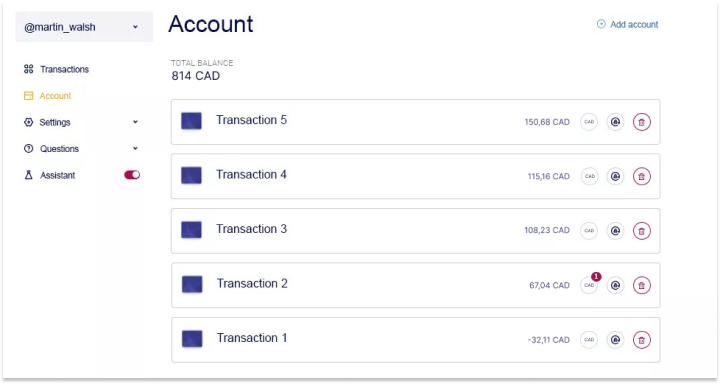Screen dimensions: 720x384
Task: Click the Transaction 2 card thumbnail
Action: click(192, 284)
